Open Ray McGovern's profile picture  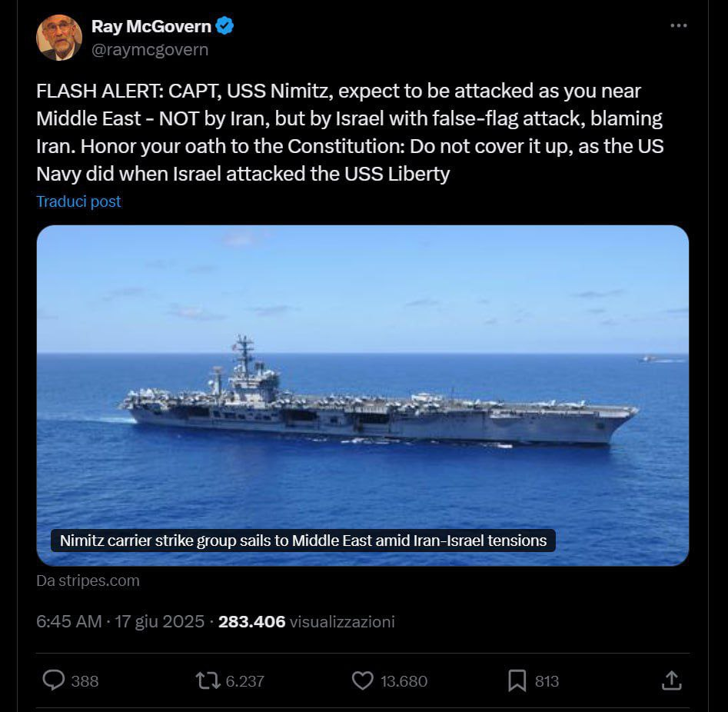pos(59,38)
